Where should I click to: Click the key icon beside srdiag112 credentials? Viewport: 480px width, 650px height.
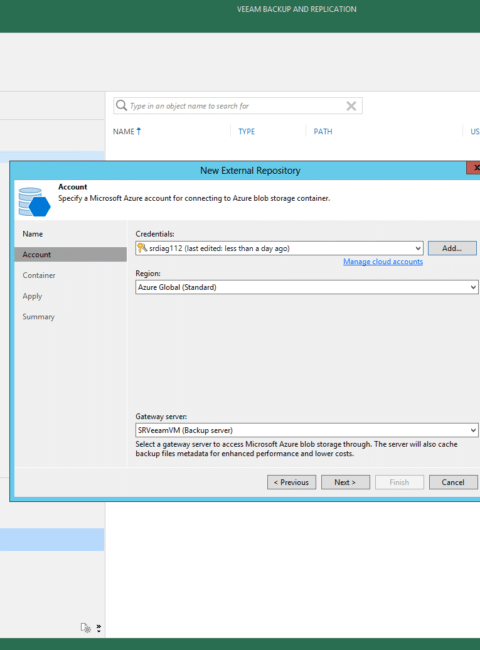(x=142, y=248)
